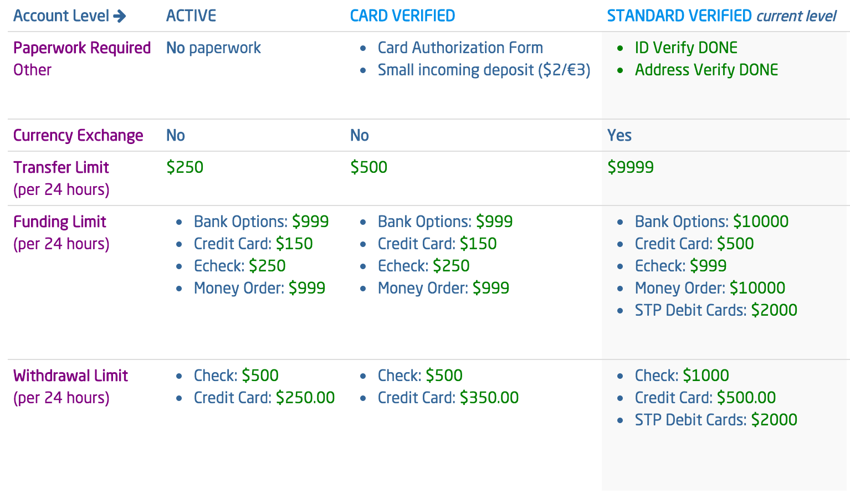The width and height of the screenshot is (850, 504).
Task: Click Small incoming deposit requirement
Action: (484, 70)
